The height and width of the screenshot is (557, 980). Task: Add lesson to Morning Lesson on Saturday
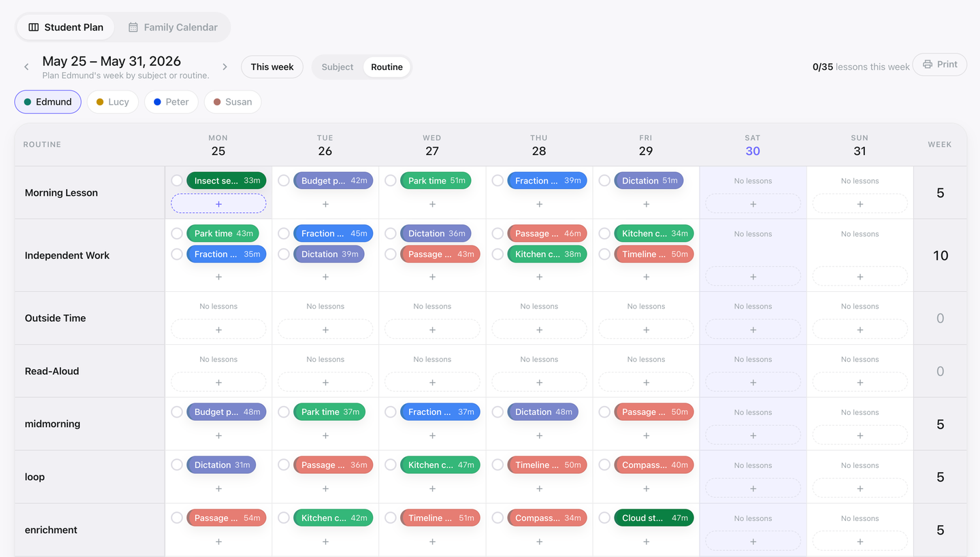753,204
